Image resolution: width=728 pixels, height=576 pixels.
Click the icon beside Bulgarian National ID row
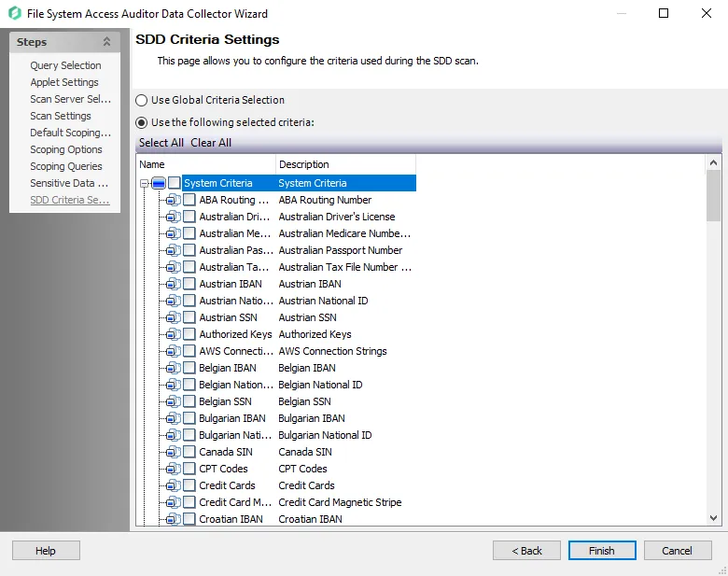[x=174, y=435]
